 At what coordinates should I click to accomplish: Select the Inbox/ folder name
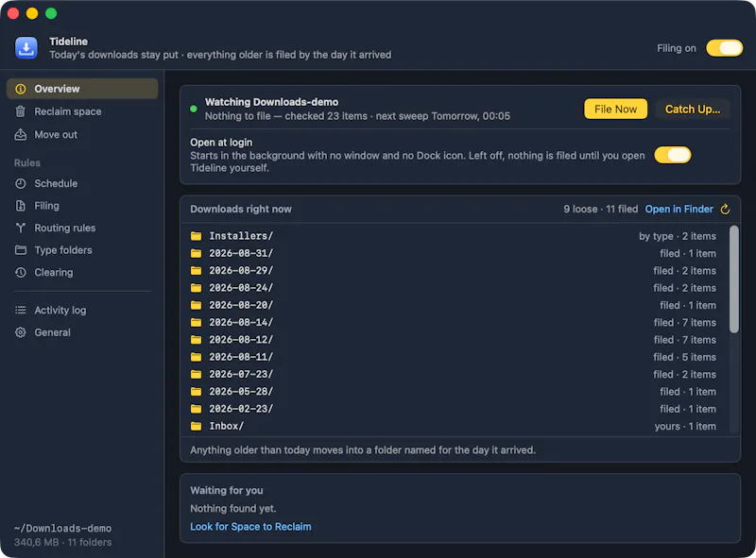point(227,426)
